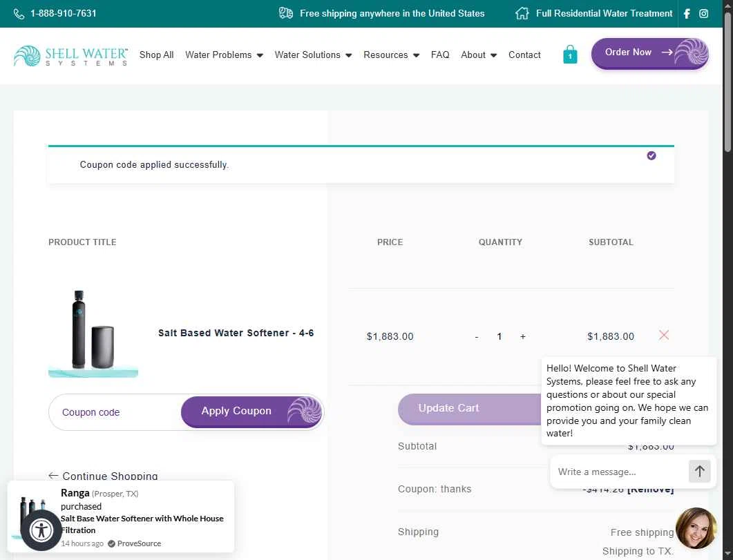Image resolution: width=733 pixels, height=560 pixels.
Task: Expand the Water Problems dropdown
Action: click(x=224, y=55)
